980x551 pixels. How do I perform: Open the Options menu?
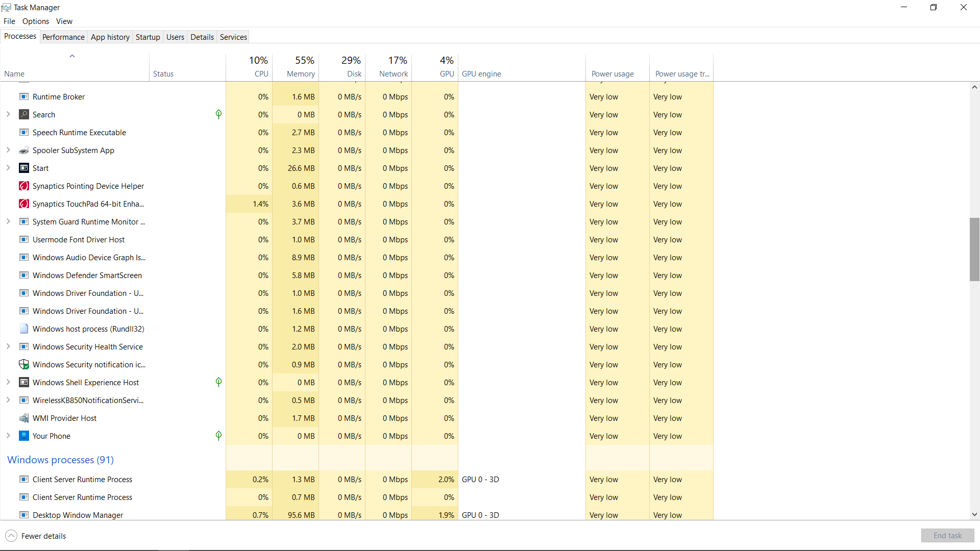(x=36, y=21)
